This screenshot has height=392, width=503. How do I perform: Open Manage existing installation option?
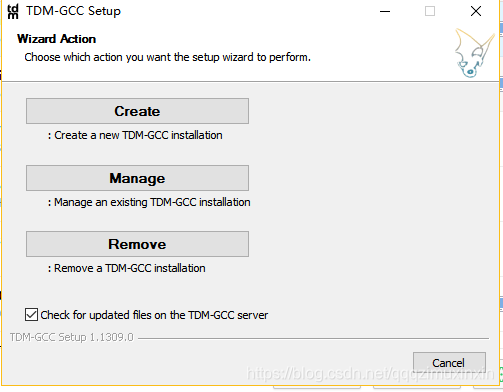tap(137, 178)
